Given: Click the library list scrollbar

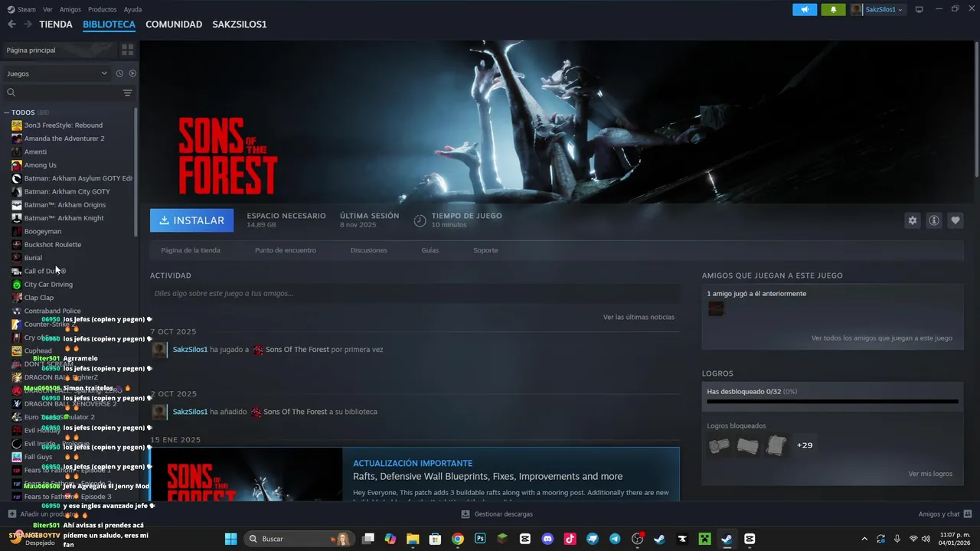Looking at the screenshot, I should point(136,172).
